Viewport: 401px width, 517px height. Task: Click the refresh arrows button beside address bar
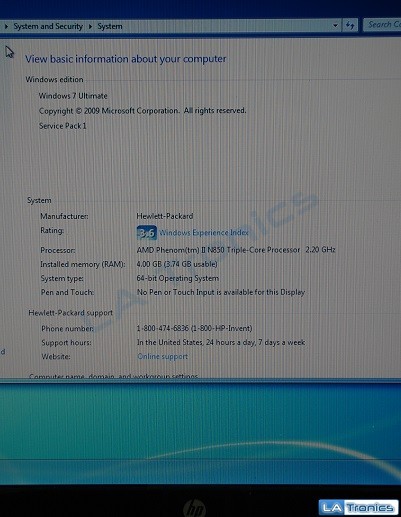click(x=350, y=25)
